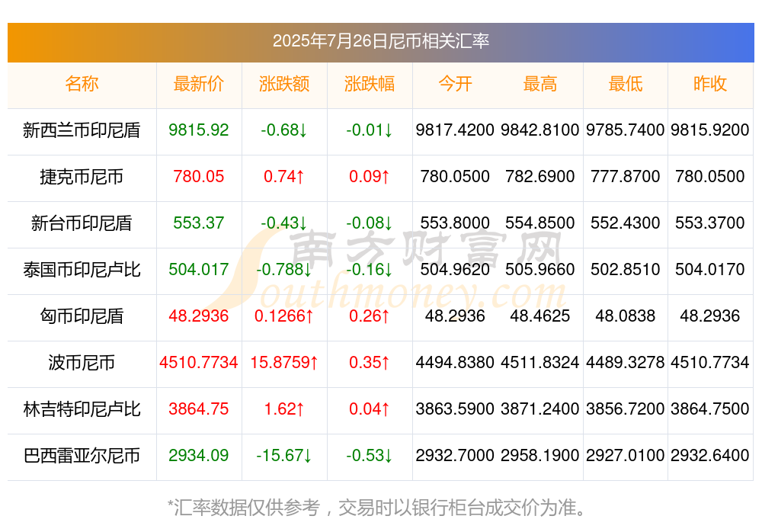The width and height of the screenshot is (762, 532).
Task: Click change percent -0.01↓
Action: coord(370,130)
